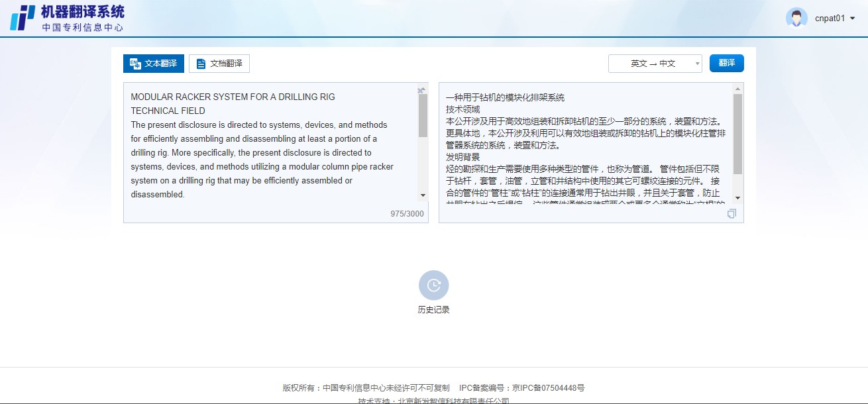The height and width of the screenshot is (404, 868).
Task: Switch to the 文本翻译 tab
Action: [154, 64]
